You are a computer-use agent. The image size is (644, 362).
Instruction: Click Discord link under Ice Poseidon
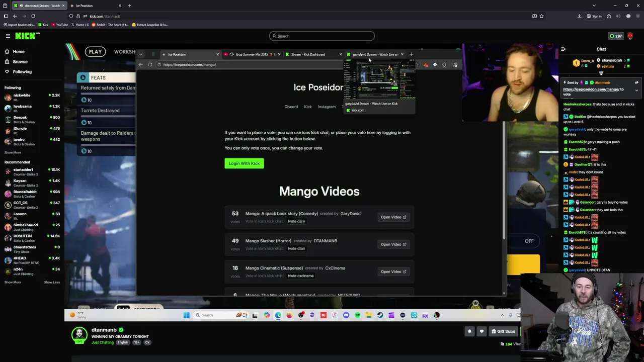[x=291, y=107]
